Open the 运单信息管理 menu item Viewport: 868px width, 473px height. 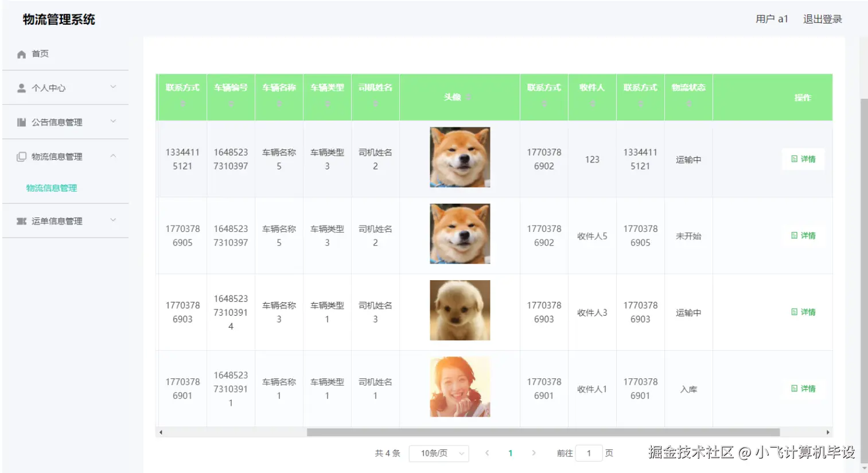pyautogui.click(x=65, y=221)
